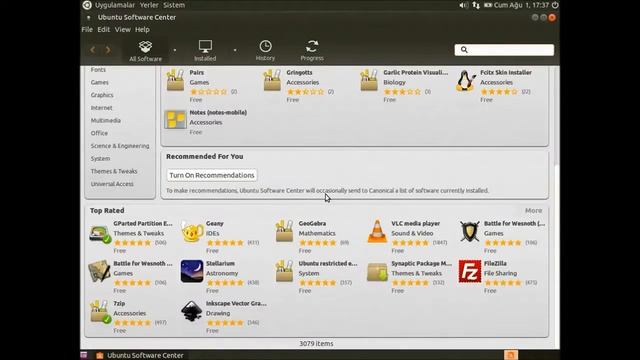Open the Uygulamalar menu in the top panel

[115, 5]
